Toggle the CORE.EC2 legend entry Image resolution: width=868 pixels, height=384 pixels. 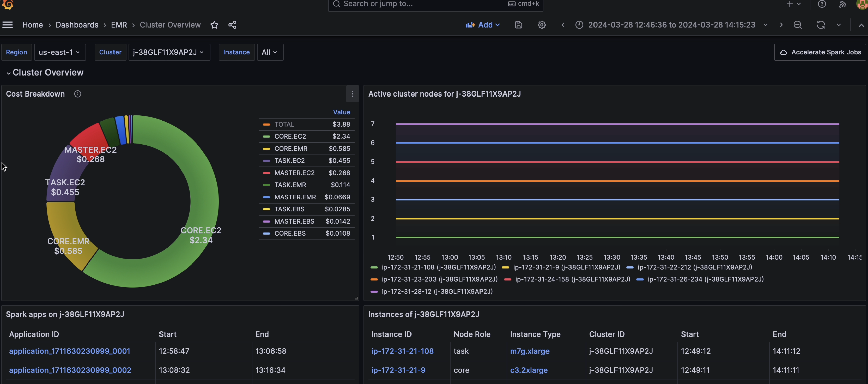coord(290,136)
